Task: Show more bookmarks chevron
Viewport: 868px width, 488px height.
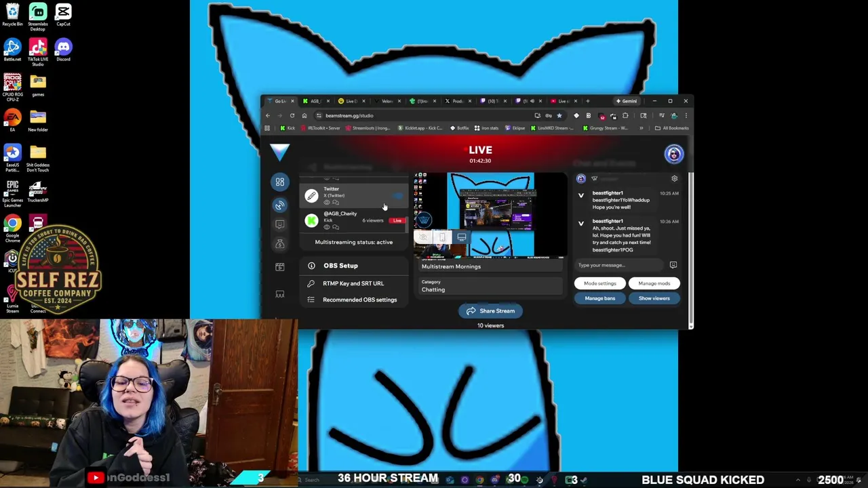Action: click(641, 128)
